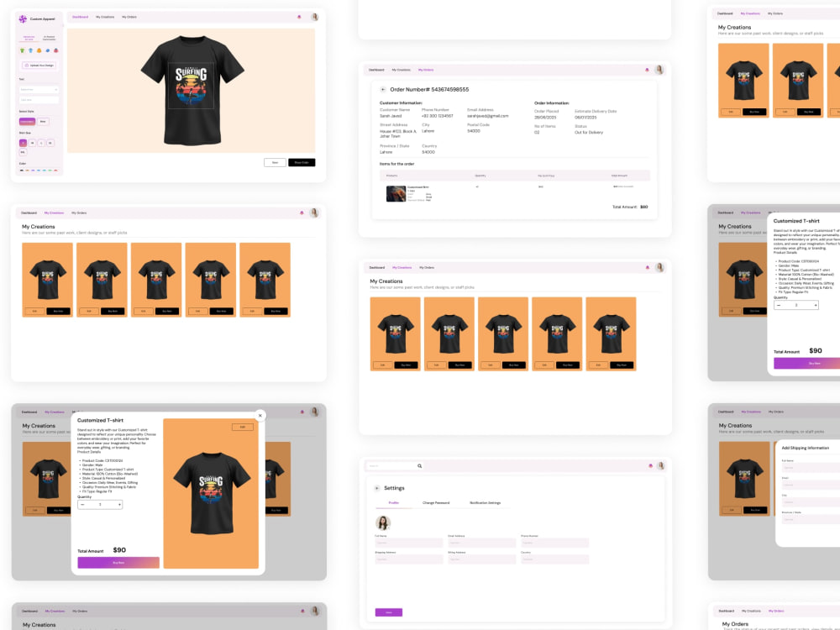Click the Country field in Settings
The width and height of the screenshot is (840, 630).
[554, 559]
